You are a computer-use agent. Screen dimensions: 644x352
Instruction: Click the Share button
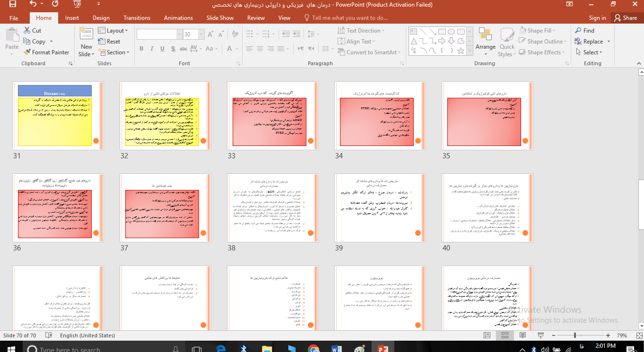pyautogui.click(x=625, y=18)
